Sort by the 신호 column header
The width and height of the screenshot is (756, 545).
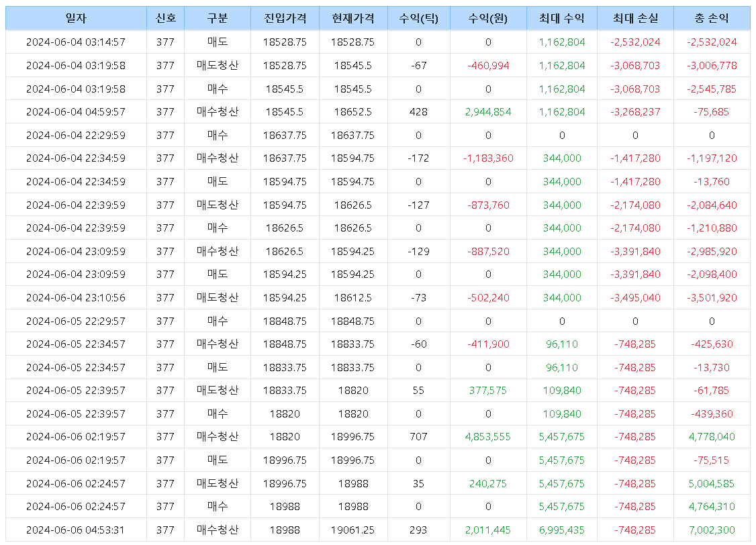(165, 19)
